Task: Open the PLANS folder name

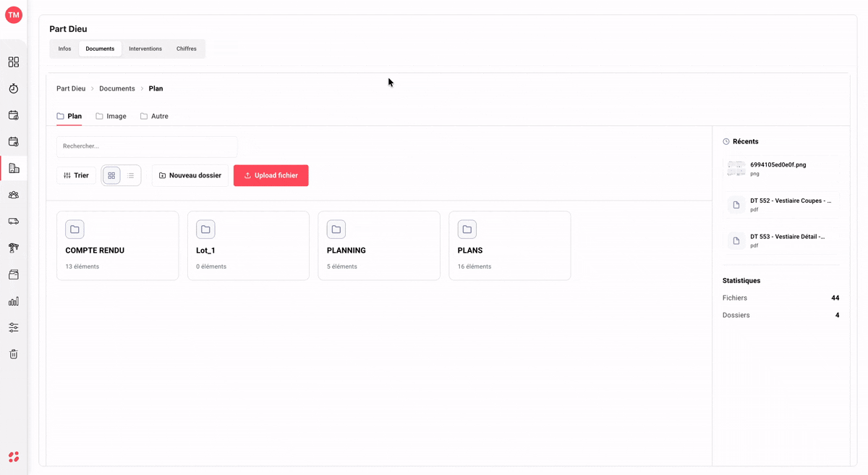Action: click(470, 251)
